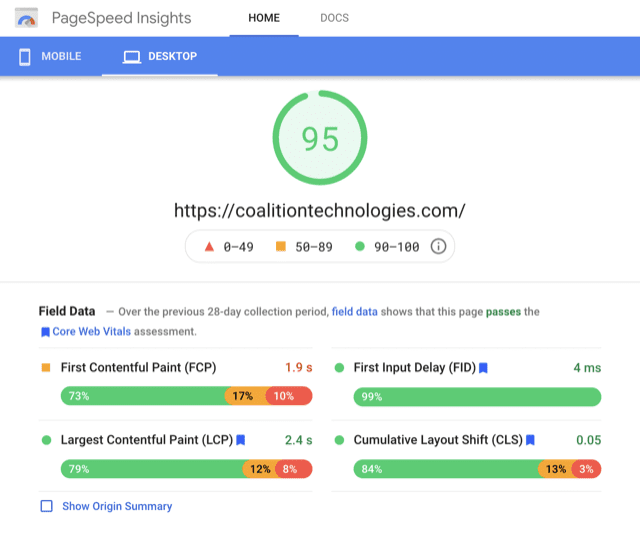Click the FCP value 1.9 s
Viewport: 640px width, 543px height.
pos(298,367)
